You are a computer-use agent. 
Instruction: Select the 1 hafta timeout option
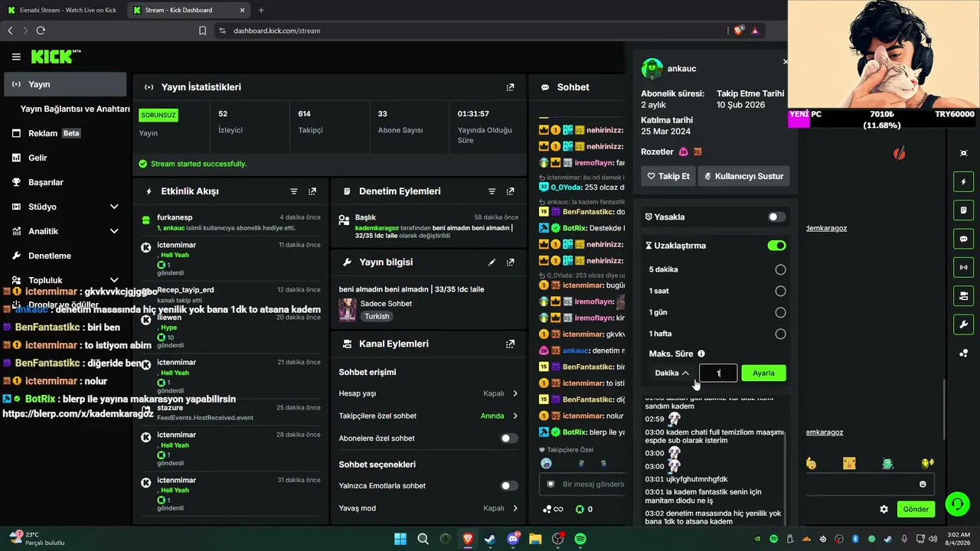(x=780, y=334)
